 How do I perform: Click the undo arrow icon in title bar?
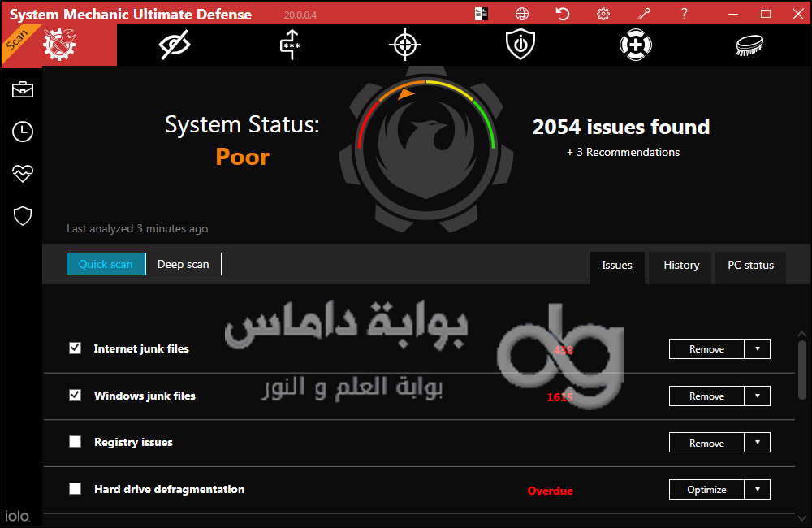(563, 14)
